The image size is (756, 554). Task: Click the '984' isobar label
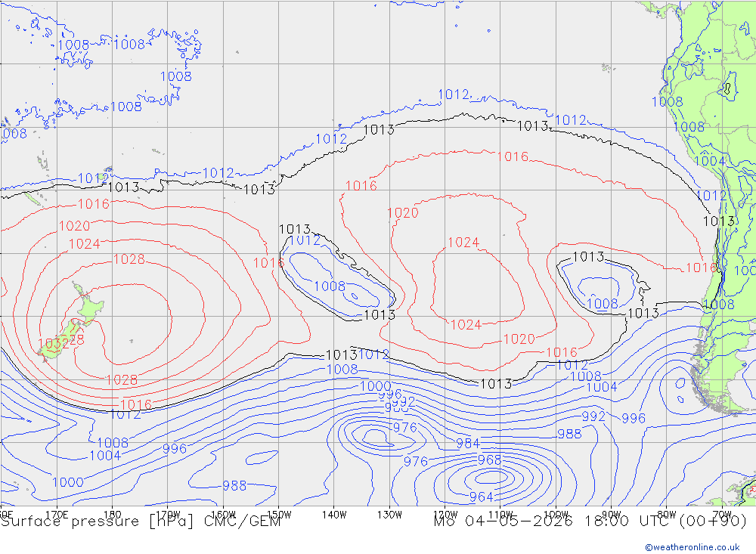click(x=468, y=444)
